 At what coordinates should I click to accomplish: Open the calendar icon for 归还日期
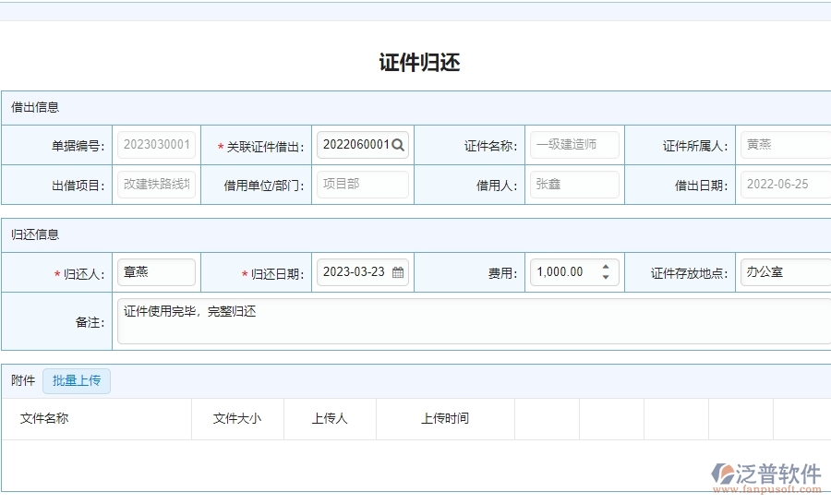tap(398, 272)
